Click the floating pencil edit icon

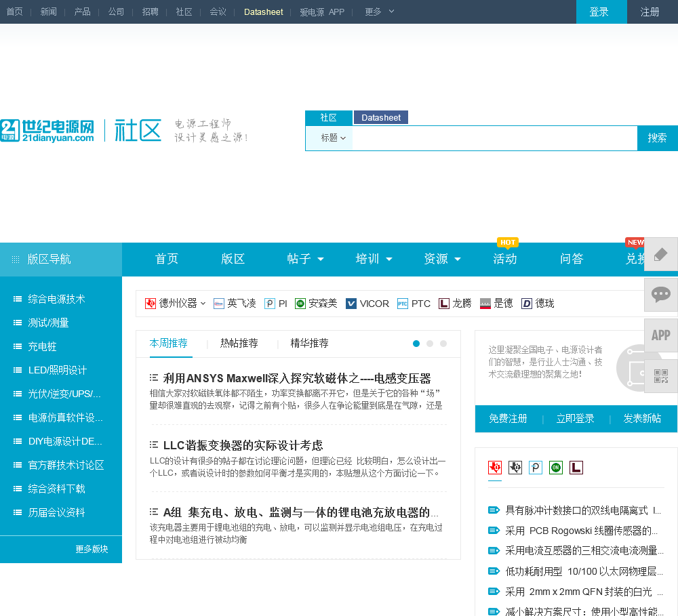(660, 254)
